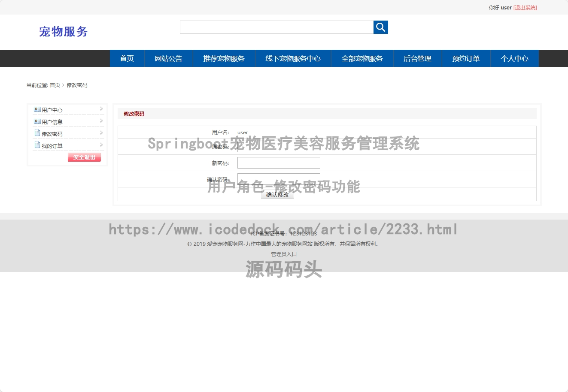Screen dimensions: 568x392
Task: Open the 全部宠物服务 navigation tab
Action: pos(362,58)
